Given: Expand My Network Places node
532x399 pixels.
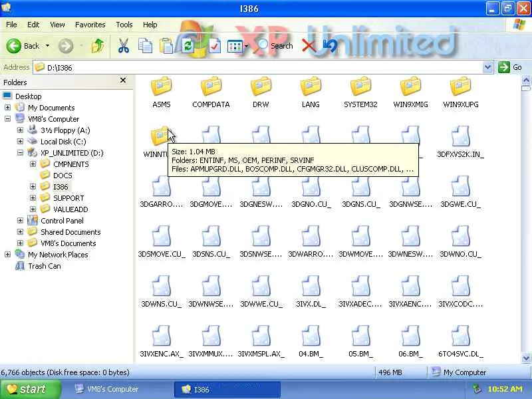Looking at the screenshot, I should pyautogui.click(x=8, y=255).
